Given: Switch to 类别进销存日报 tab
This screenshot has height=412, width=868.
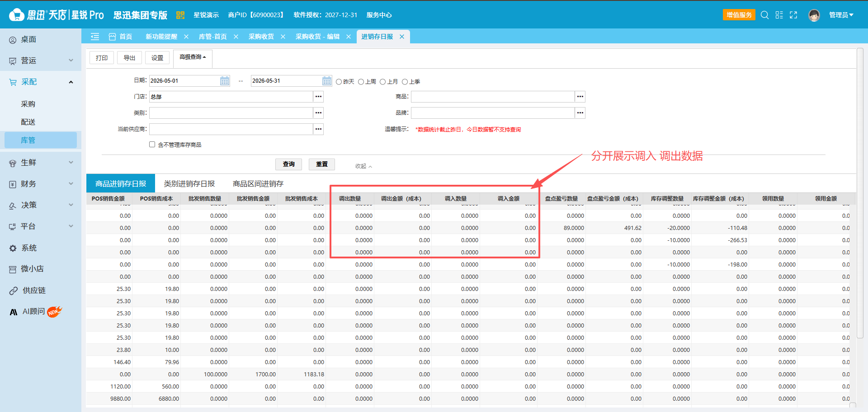Looking at the screenshot, I should point(189,184).
